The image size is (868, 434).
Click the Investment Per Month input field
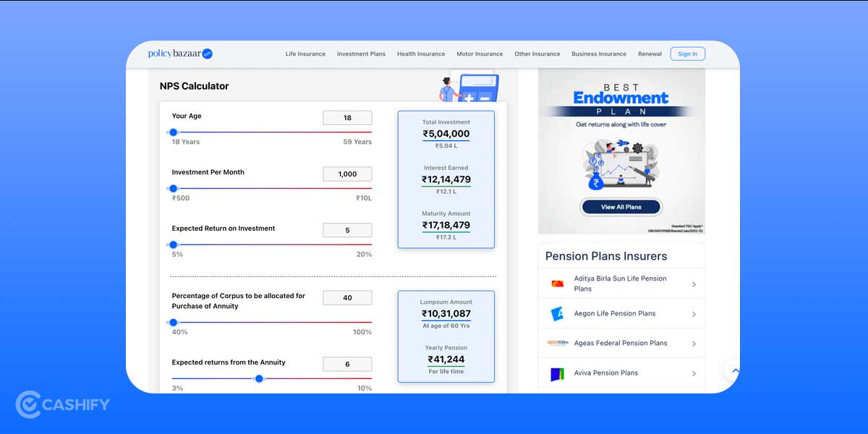[347, 174]
